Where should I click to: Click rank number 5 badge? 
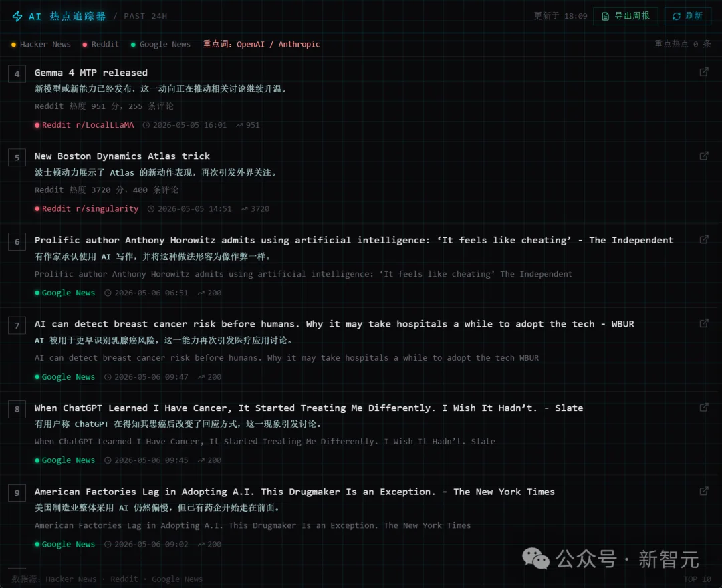click(x=17, y=157)
